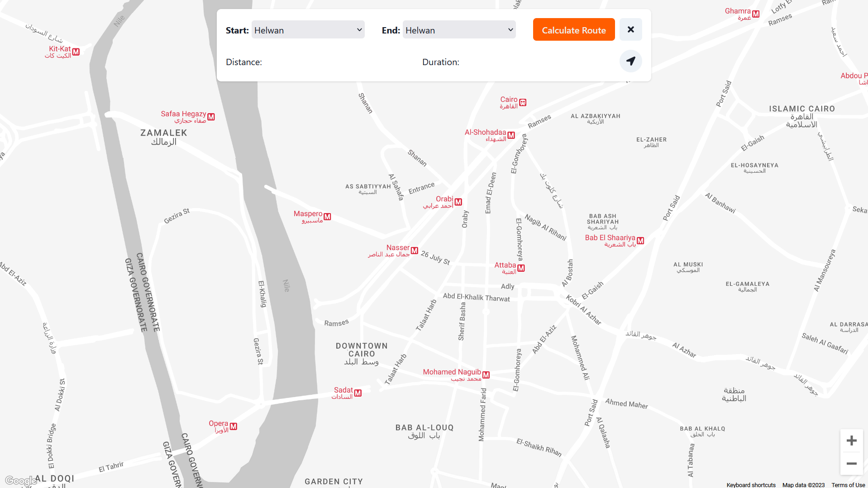Click the Cairo railway station icon
Viewport: 868px width, 488px height.
[523, 103]
